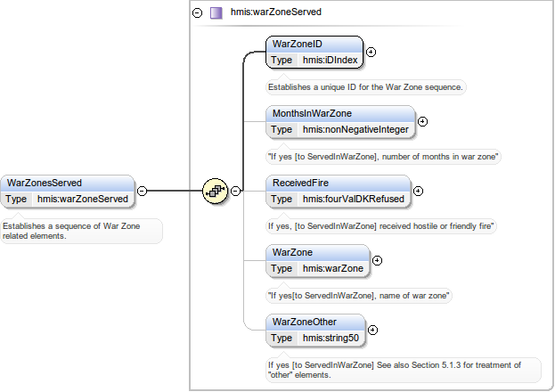Screen dimensions: 555x392
Task: Click the sequence compositor icon
Action: click(x=215, y=190)
